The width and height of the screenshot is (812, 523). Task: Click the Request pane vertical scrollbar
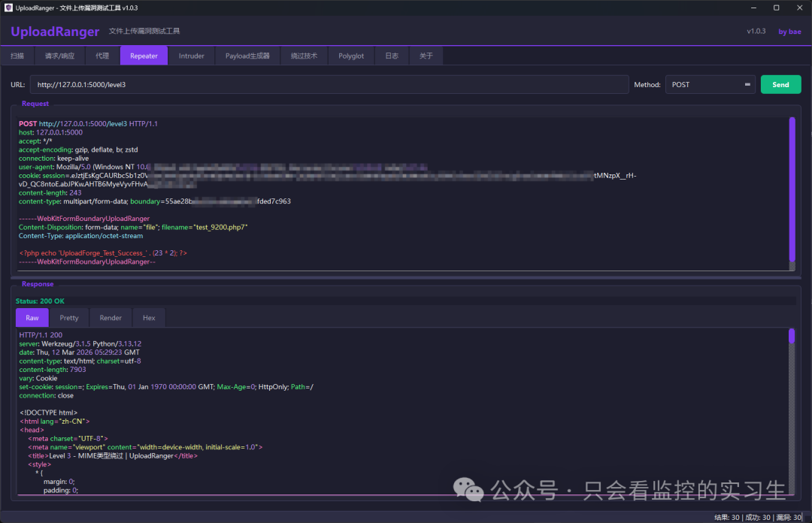point(792,194)
